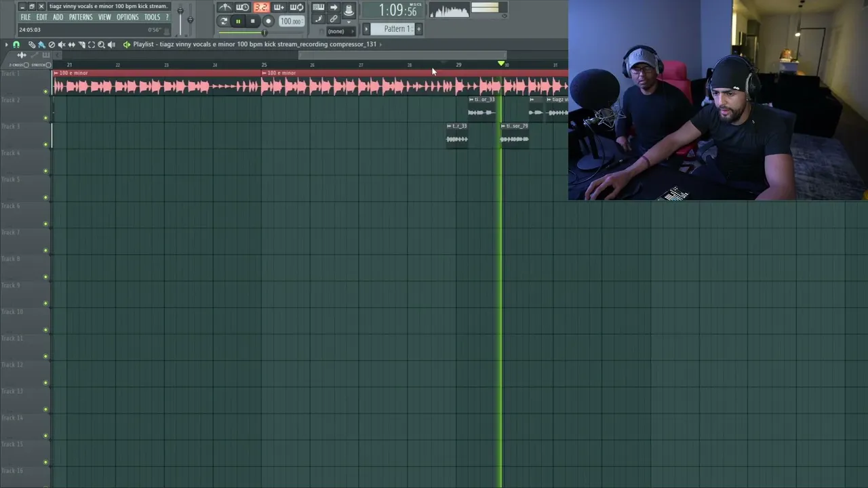Open the FILE menu
This screenshot has height=488, width=868.
tap(25, 18)
